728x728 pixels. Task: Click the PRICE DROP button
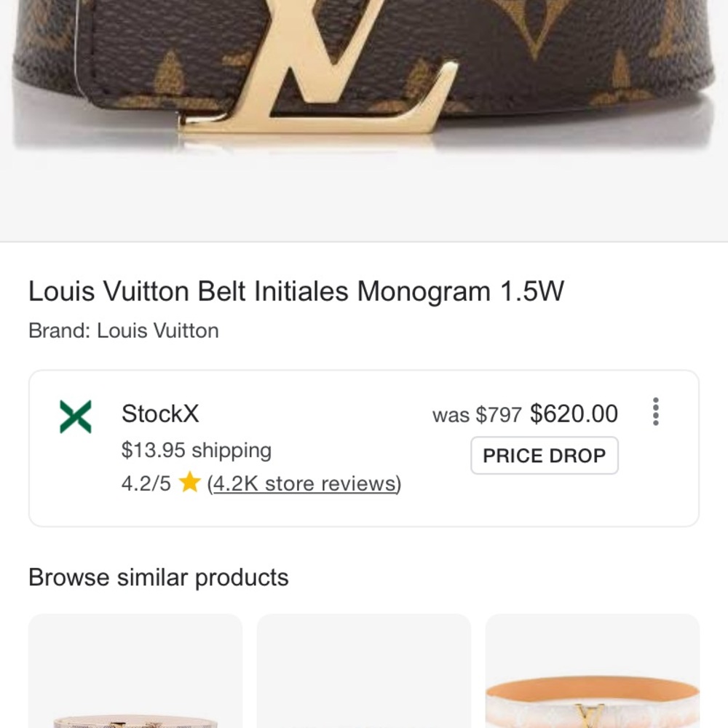click(544, 456)
